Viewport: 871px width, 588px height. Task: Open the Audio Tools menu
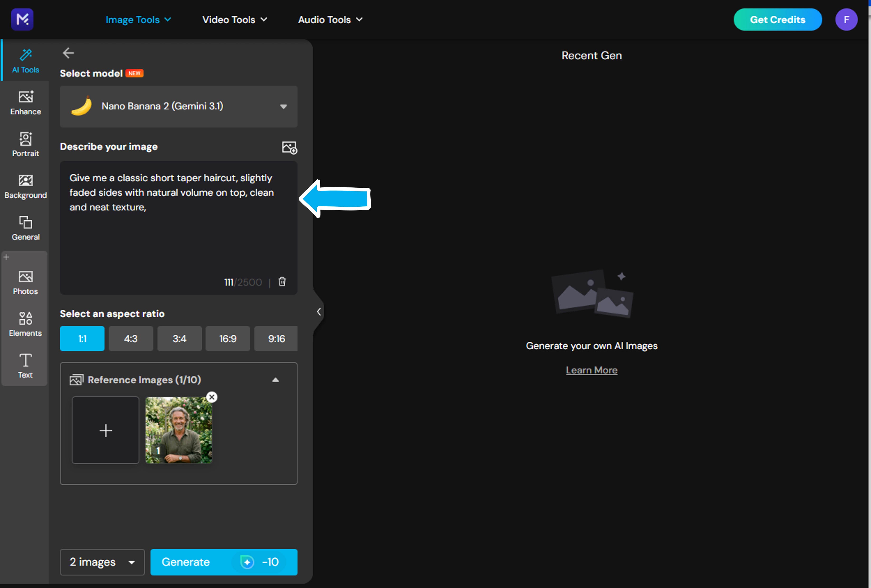[x=330, y=19]
